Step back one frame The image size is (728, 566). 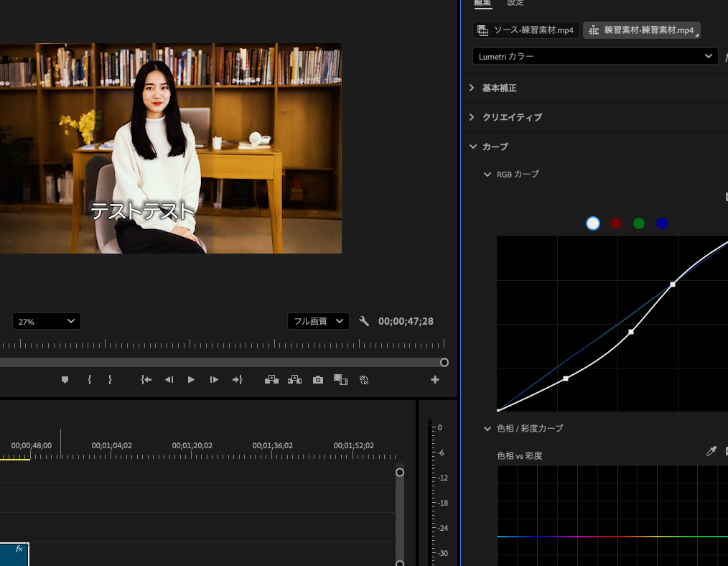coord(169,380)
